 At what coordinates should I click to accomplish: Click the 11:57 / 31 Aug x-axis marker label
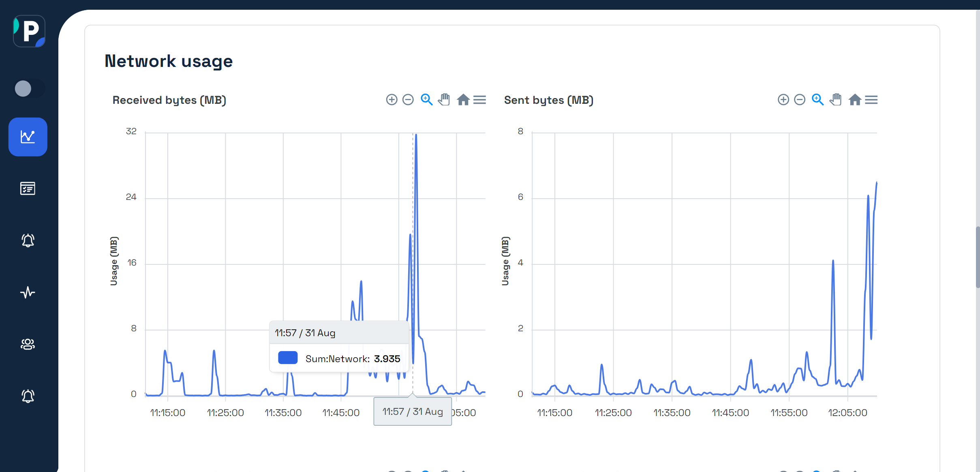(413, 412)
